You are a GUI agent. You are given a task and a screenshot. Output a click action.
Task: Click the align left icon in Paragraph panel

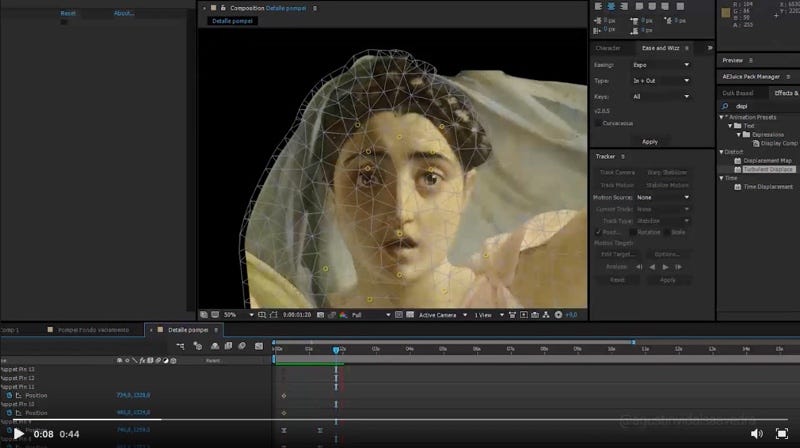click(598, 6)
